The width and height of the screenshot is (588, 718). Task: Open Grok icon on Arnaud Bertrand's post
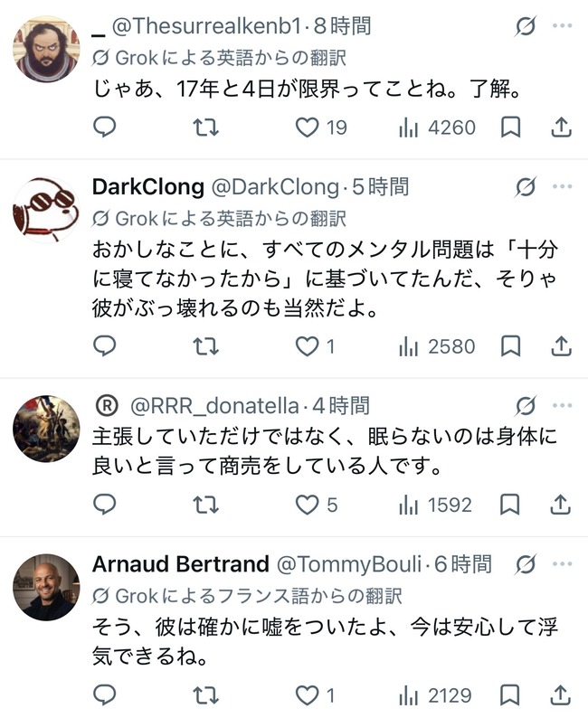click(x=525, y=564)
